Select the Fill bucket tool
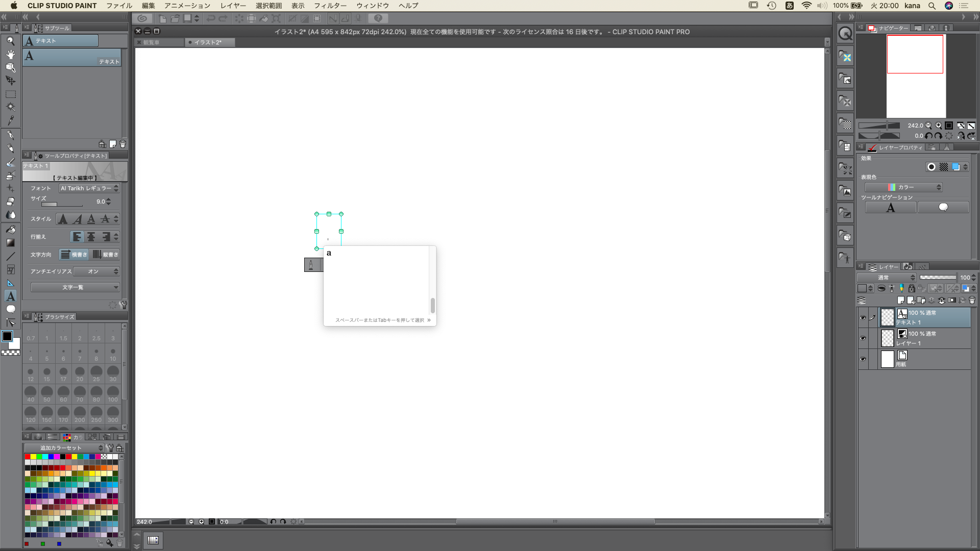The image size is (980, 551). pyautogui.click(x=10, y=230)
